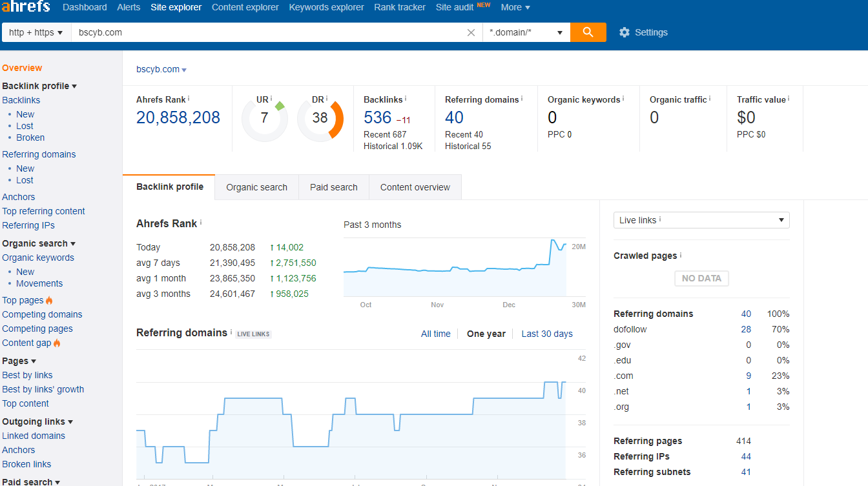The image size is (868, 486).
Task: Select the Backlink profile tab
Action: pos(170,187)
